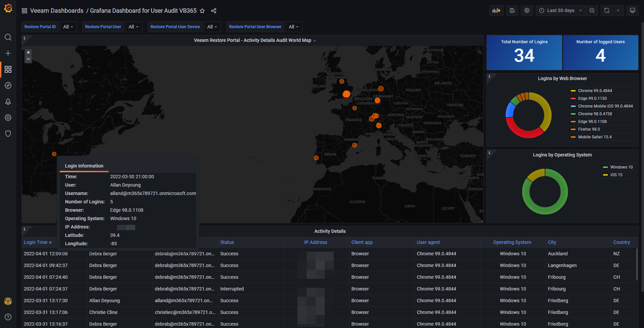Click the Create plus icon in sidebar
The height and width of the screenshot is (328, 644).
click(x=8, y=53)
